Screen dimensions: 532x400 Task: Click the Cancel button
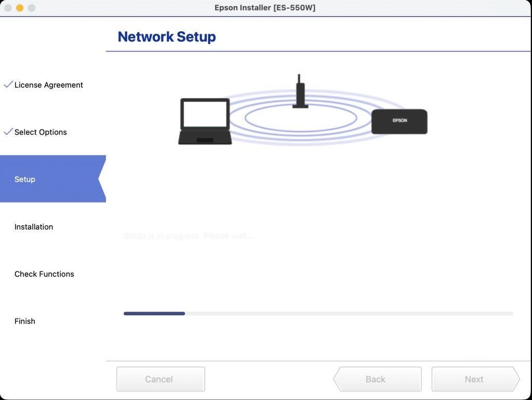coord(161,379)
